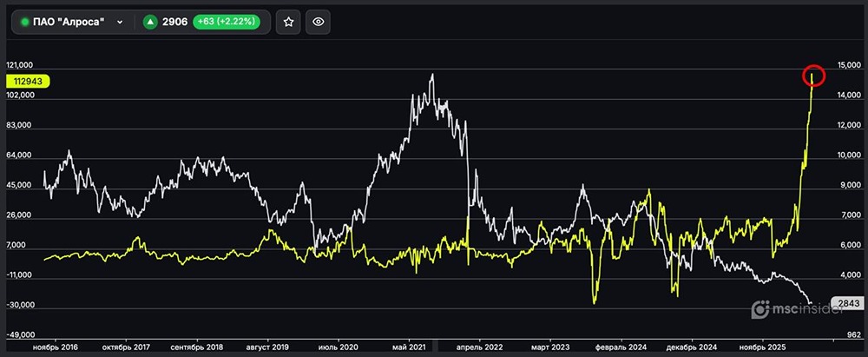Click the left axis label 64,000

[x=20, y=155]
